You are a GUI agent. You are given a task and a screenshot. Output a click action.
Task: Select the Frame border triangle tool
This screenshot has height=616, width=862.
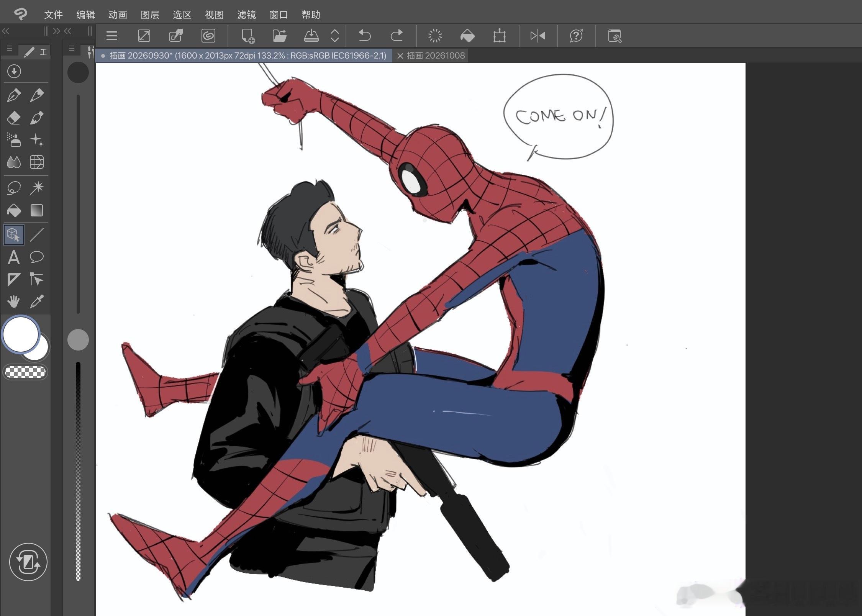[x=14, y=279]
